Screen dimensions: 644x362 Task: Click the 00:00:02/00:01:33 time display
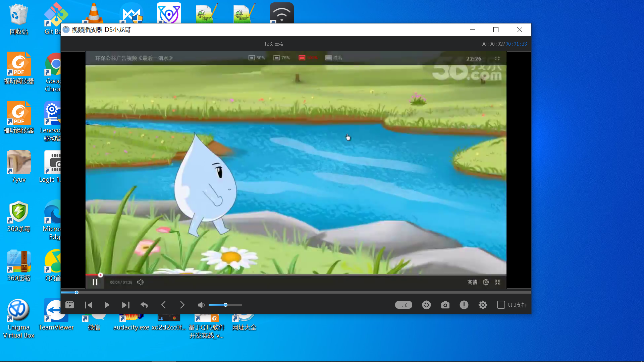tap(504, 44)
